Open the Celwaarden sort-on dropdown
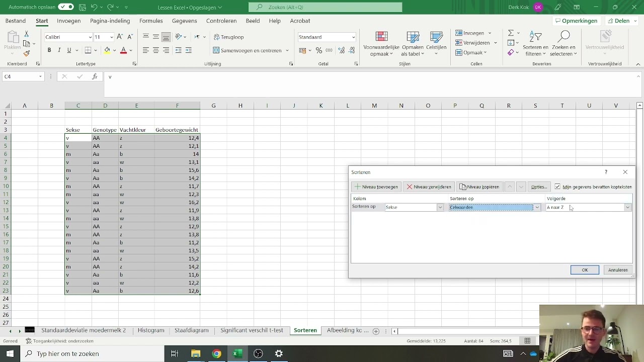The width and height of the screenshot is (644, 362). click(x=537, y=207)
